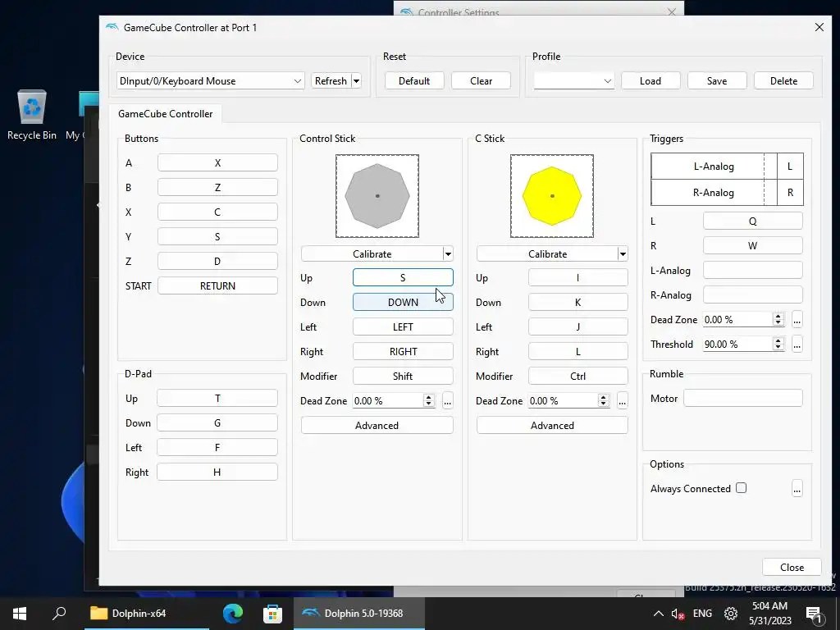Open C Stick Dead Zone ellipsis options
The image size is (840, 630).
[622, 400]
